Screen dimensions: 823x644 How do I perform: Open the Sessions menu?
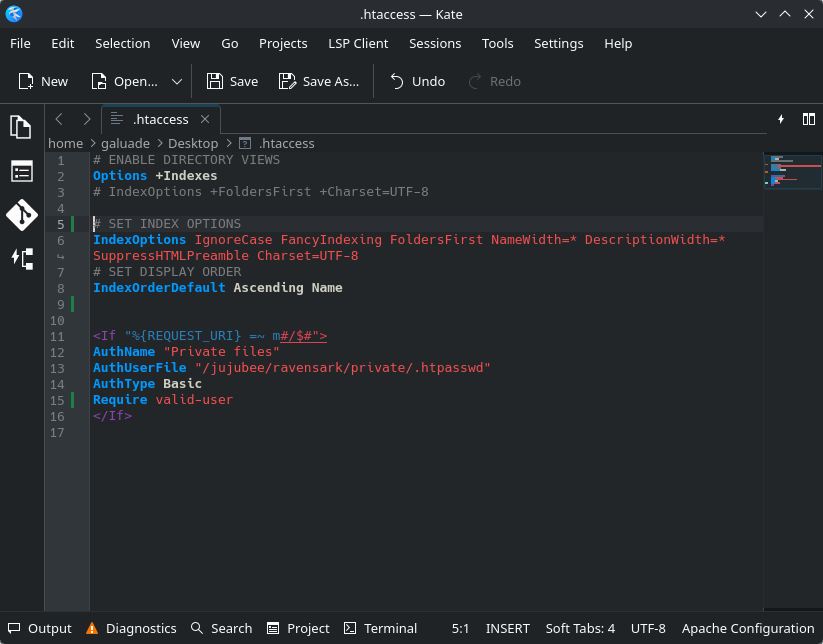[x=435, y=44]
